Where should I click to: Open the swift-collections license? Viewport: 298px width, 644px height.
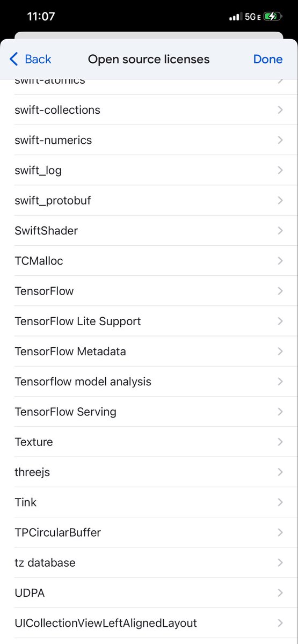pos(149,110)
